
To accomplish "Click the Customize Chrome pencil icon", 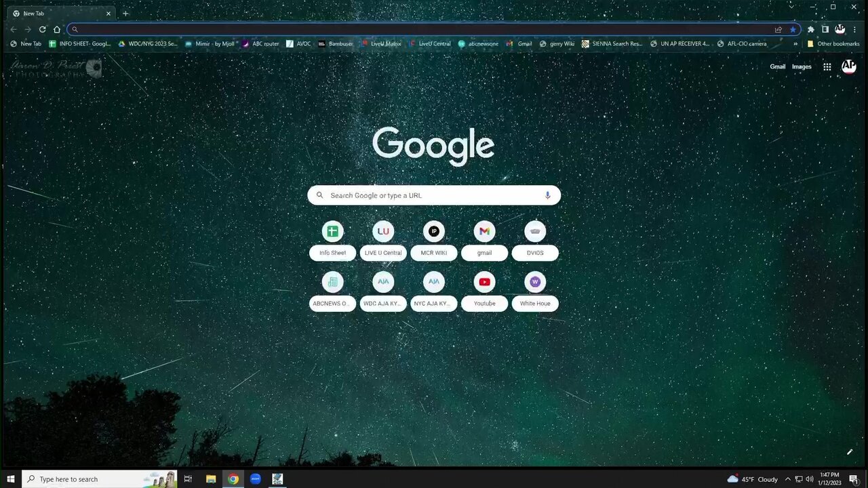I will 849,452.
